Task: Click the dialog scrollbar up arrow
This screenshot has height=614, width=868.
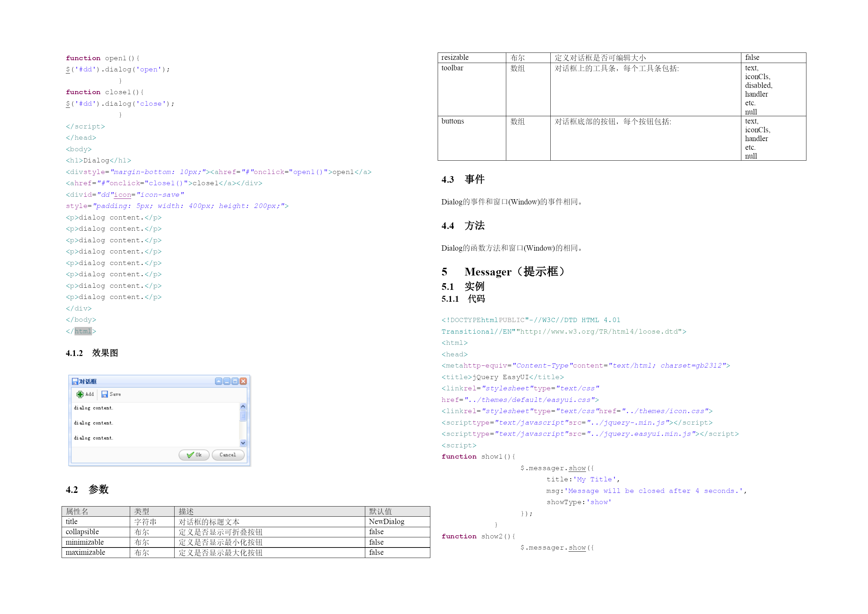Action: [x=243, y=406]
